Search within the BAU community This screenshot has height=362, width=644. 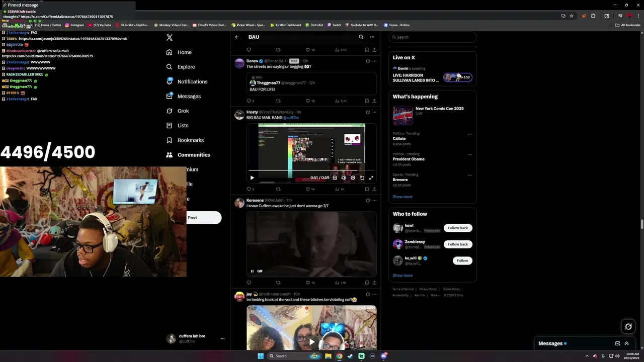361,37
